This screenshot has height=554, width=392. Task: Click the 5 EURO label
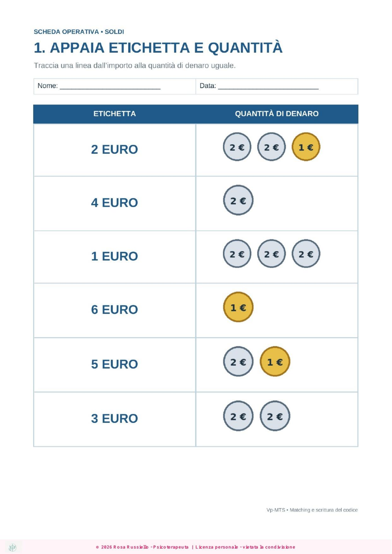114,364
